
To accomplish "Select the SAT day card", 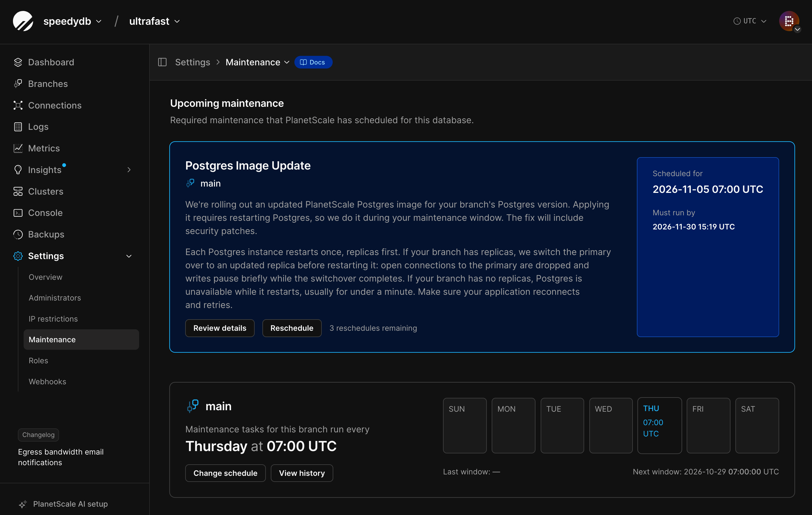I will click(x=757, y=426).
